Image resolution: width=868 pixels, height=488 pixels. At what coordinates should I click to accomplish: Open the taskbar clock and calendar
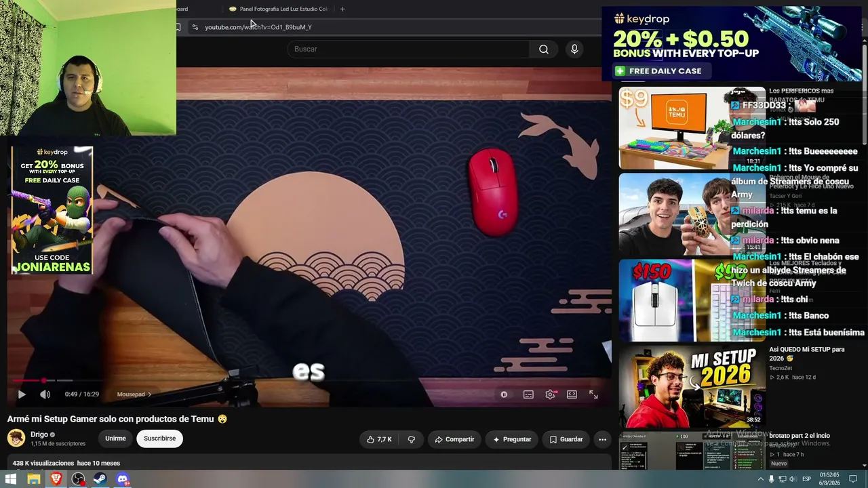point(829,479)
